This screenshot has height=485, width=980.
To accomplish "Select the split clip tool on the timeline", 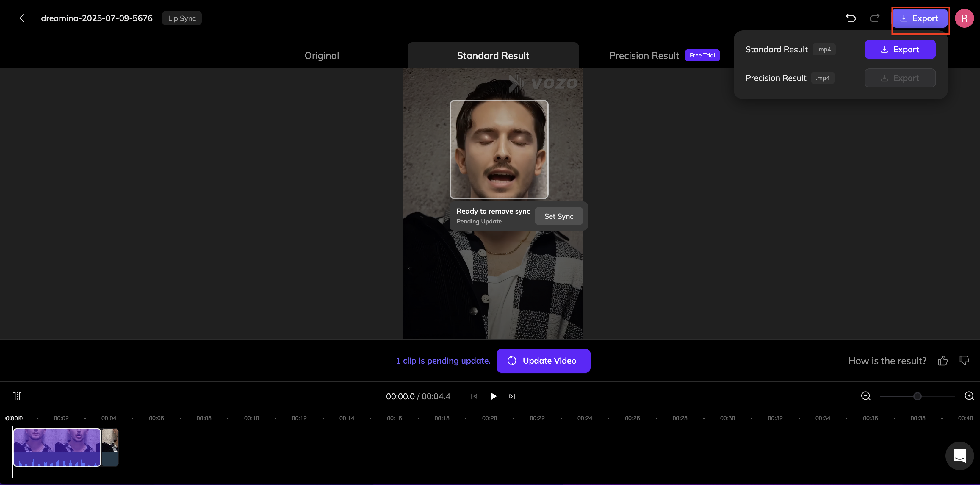I will (18, 396).
